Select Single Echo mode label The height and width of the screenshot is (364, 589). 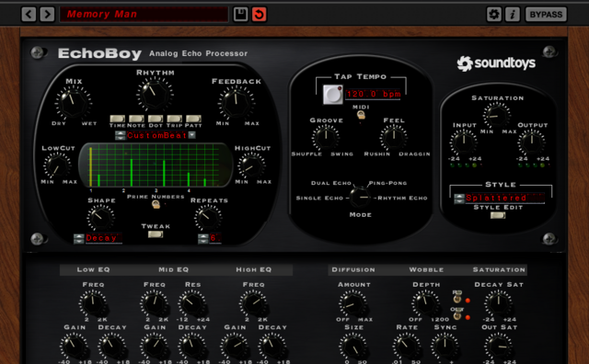(x=319, y=199)
